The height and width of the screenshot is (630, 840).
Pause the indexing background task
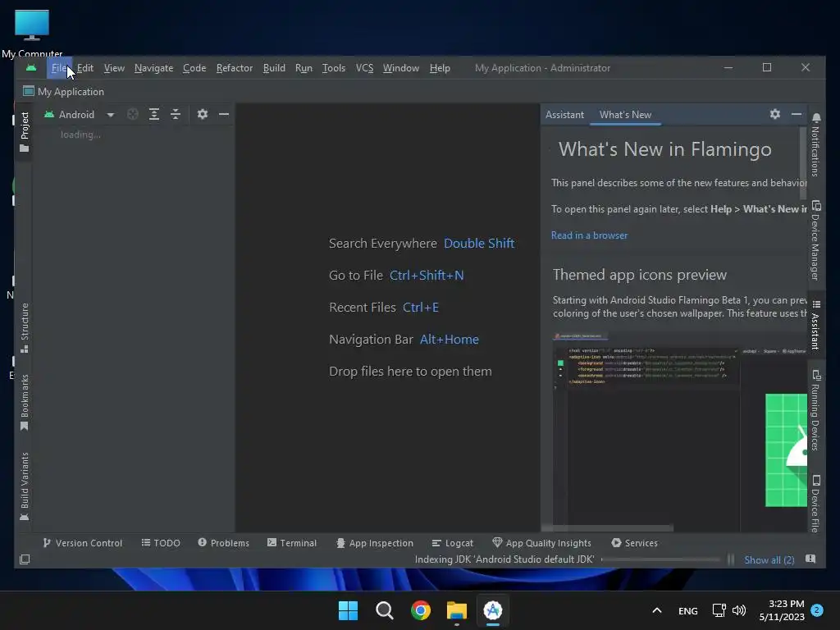(731, 559)
